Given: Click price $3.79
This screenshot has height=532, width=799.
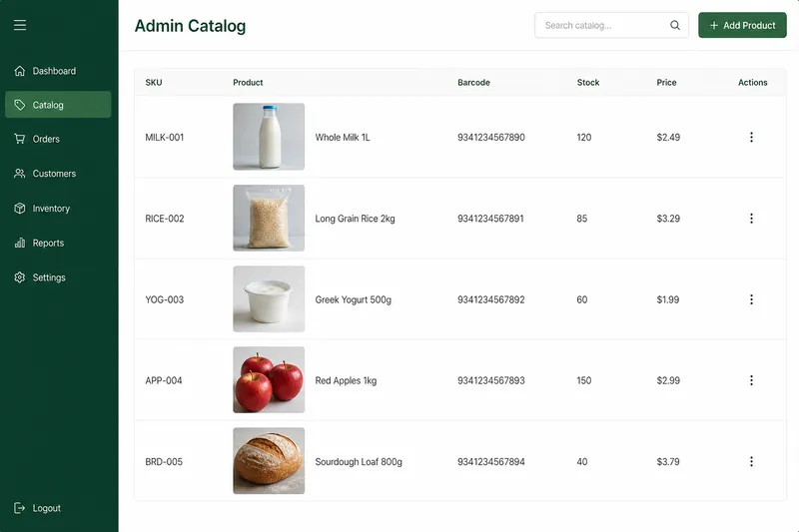Looking at the screenshot, I should 668,462.
